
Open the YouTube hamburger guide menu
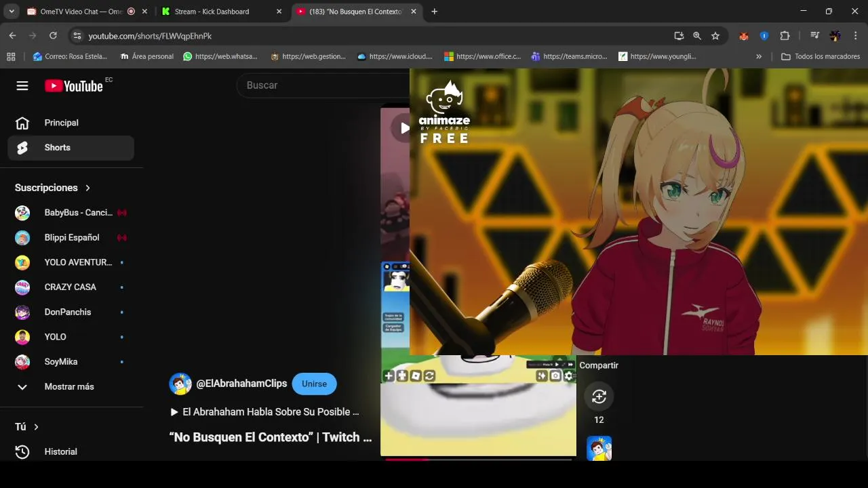pyautogui.click(x=22, y=85)
